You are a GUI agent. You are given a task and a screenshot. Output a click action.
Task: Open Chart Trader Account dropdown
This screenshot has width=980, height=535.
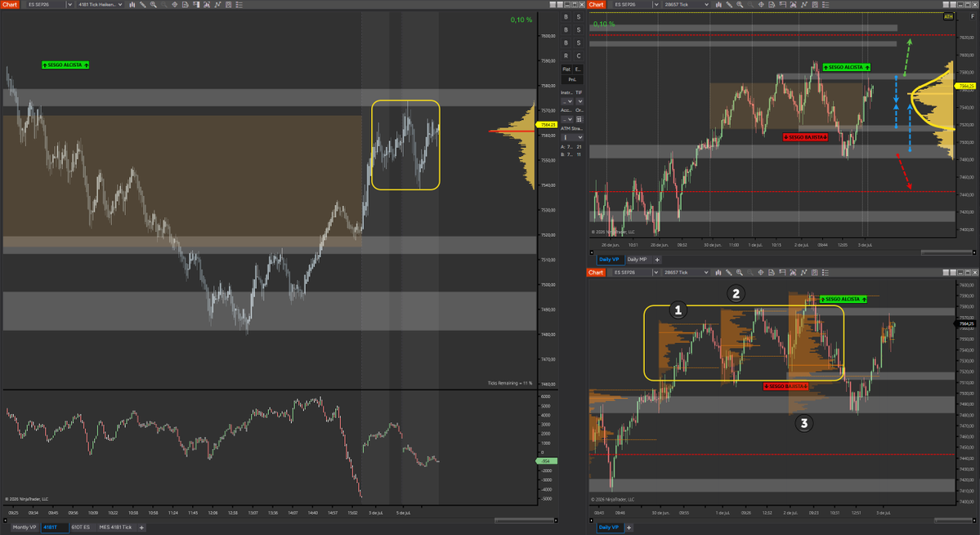coord(567,119)
